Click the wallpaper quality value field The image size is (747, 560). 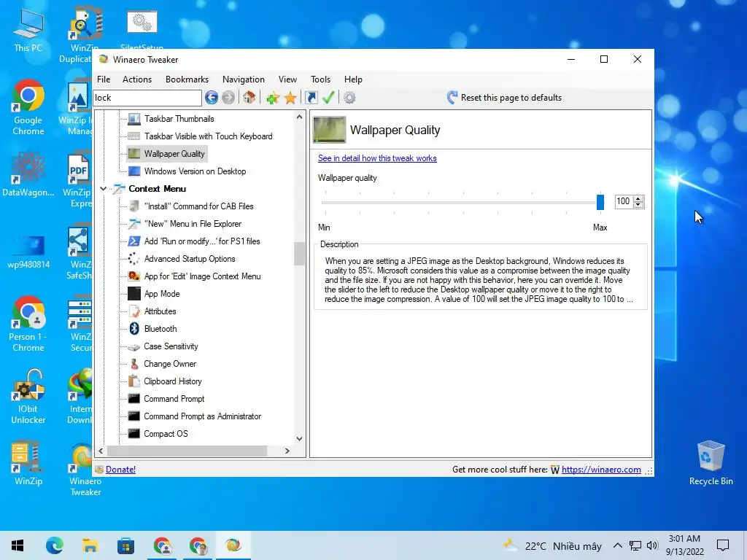click(624, 201)
